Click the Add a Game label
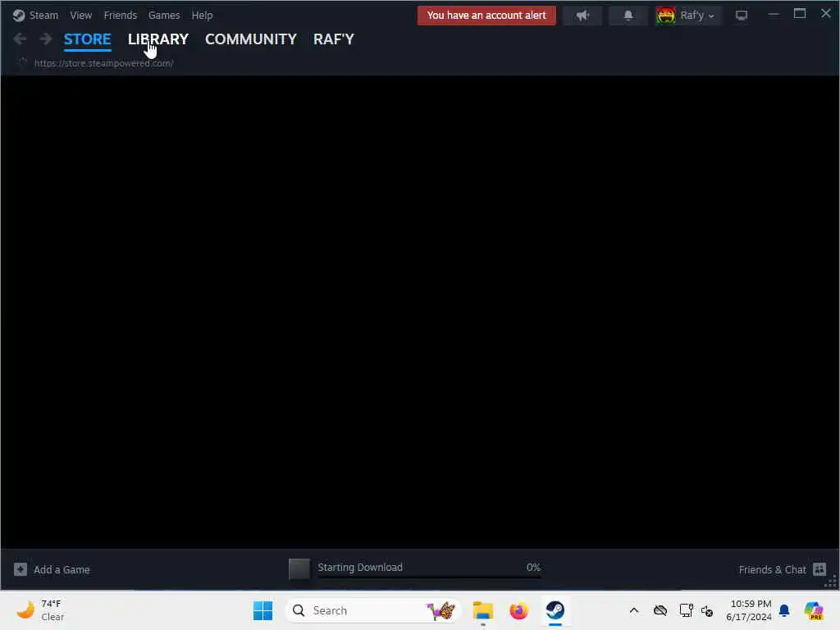The image size is (840, 630). [62, 569]
